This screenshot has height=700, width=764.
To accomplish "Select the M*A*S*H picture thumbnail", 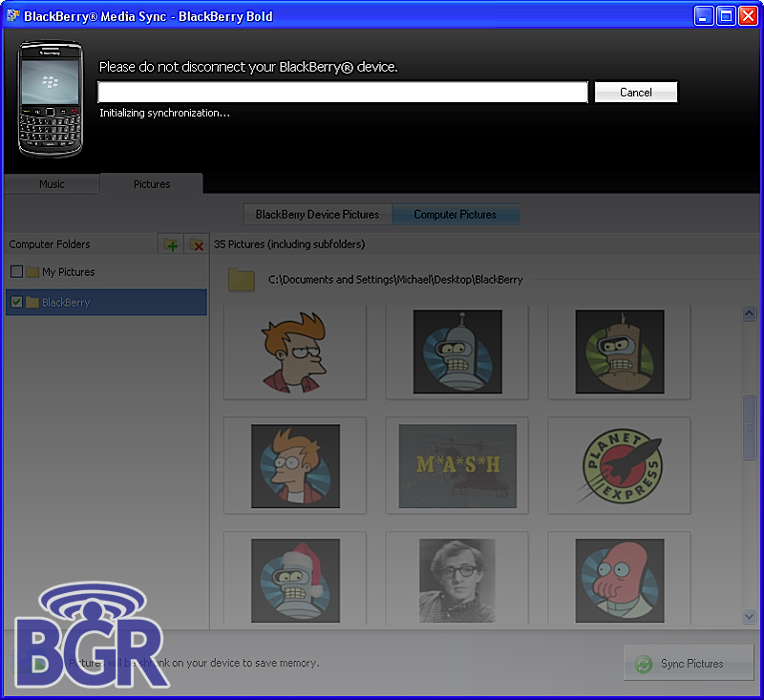I will pyautogui.click(x=457, y=466).
